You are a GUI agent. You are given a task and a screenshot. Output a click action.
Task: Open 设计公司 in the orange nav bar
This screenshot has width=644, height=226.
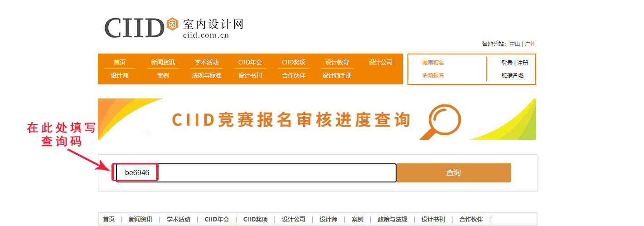tap(381, 63)
